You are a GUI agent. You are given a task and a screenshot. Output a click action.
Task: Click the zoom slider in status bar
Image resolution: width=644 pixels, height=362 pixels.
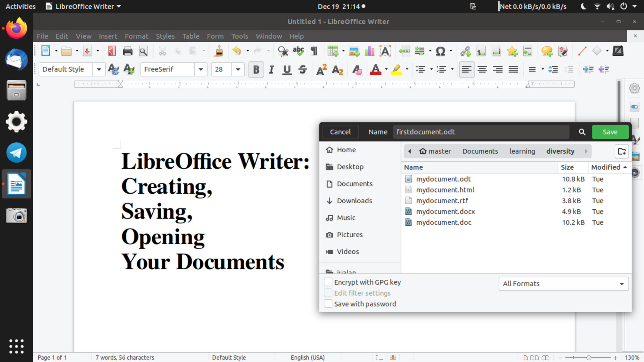pyautogui.click(x=588, y=357)
